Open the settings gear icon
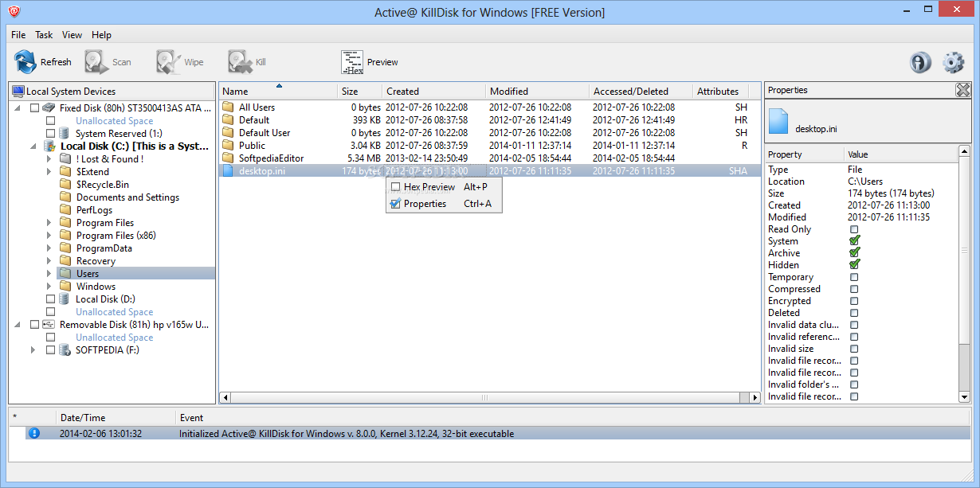980x488 pixels. (x=953, y=62)
